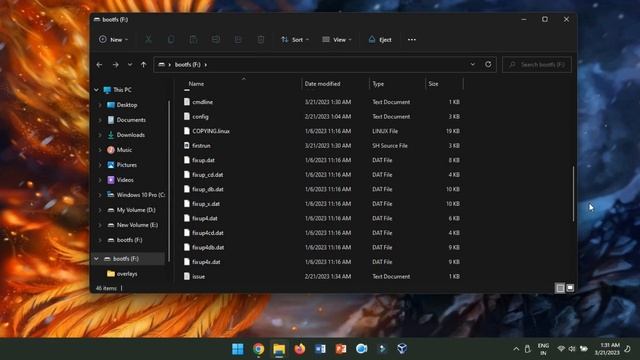The width and height of the screenshot is (640, 360).
Task: Open Windows 10 Pro (C:) drive
Action: 140,195
